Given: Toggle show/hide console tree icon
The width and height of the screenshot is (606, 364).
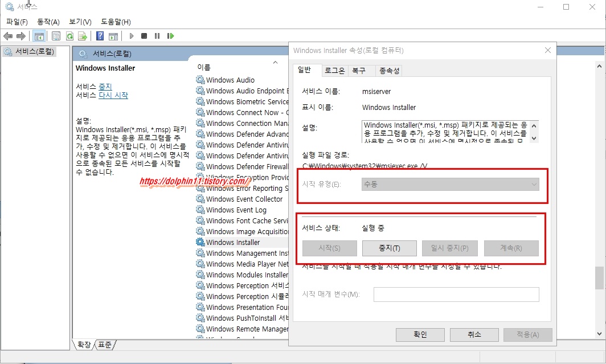Looking at the screenshot, I should pyautogui.click(x=39, y=36).
